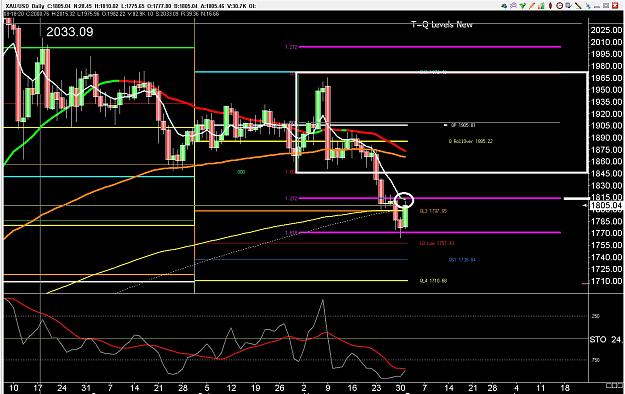The image size is (625, 394).
Task: Click the XAU/USD Daily title text
Action: click(x=25, y=6)
